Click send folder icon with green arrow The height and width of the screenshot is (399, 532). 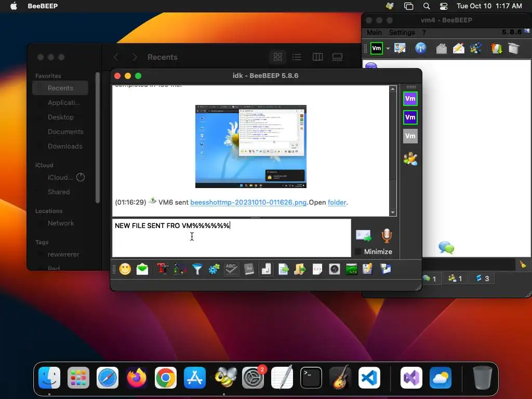click(x=300, y=270)
